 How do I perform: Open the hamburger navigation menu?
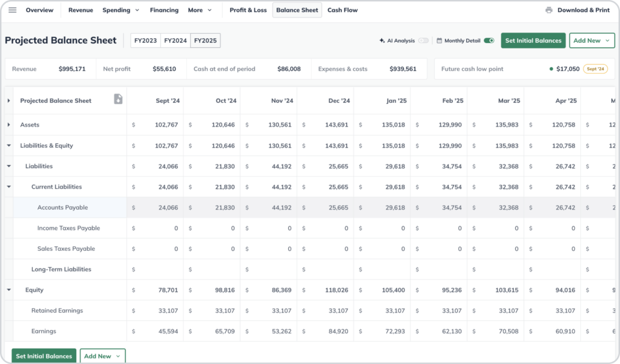point(14,10)
